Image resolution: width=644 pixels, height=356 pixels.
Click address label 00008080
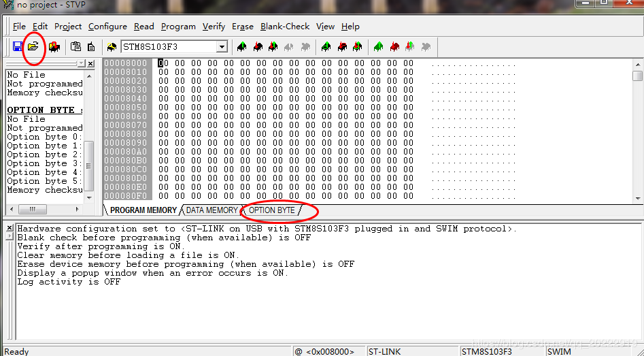coord(125,134)
